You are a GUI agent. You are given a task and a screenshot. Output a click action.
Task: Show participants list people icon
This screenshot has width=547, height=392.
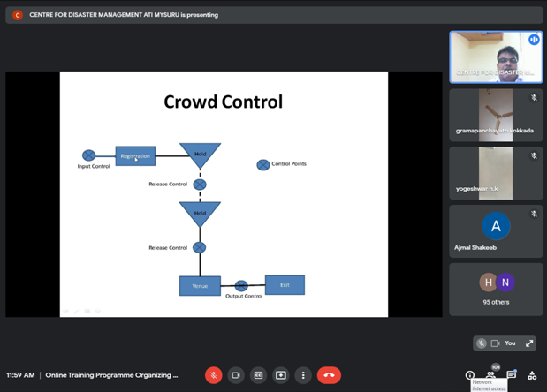[490, 375]
